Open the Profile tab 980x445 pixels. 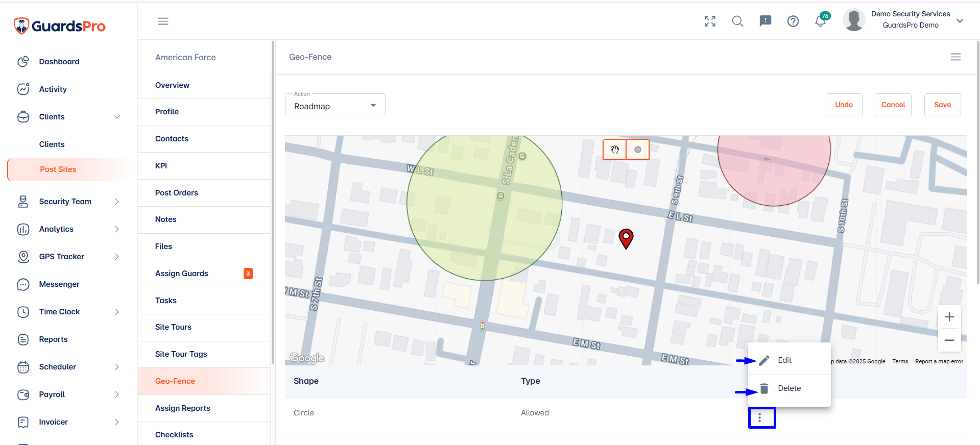204,112
